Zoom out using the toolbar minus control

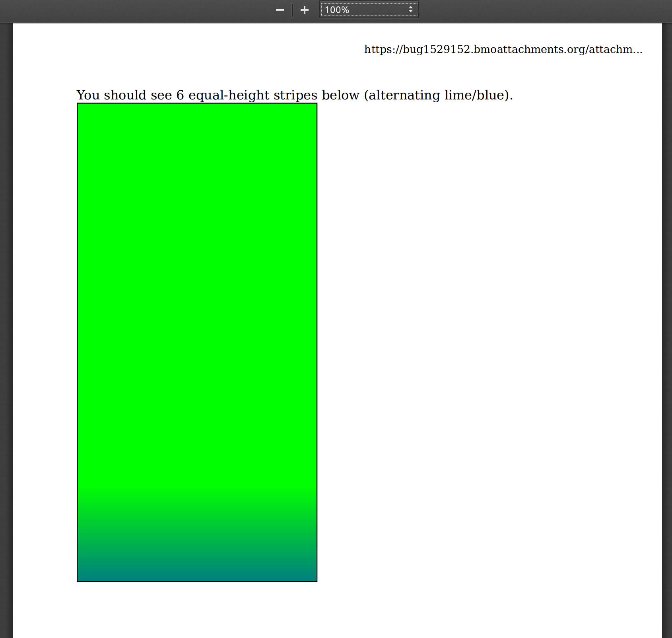tap(280, 10)
